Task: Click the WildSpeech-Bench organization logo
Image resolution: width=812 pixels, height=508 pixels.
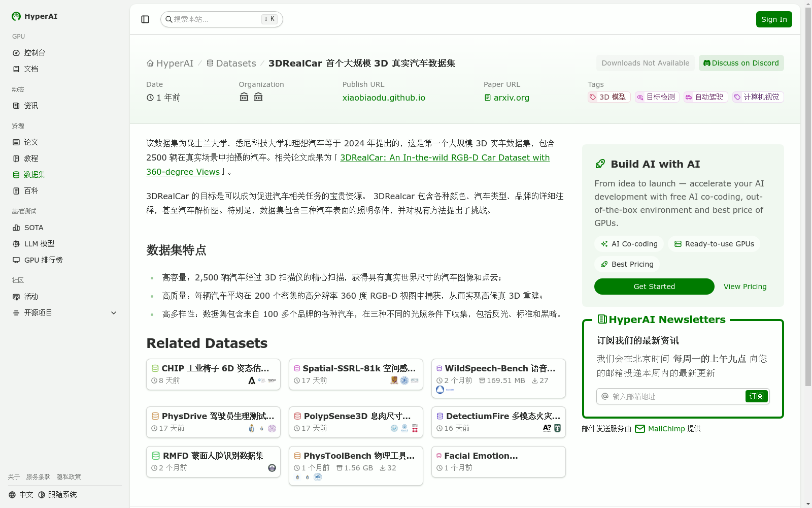Action: pos(440,390)
